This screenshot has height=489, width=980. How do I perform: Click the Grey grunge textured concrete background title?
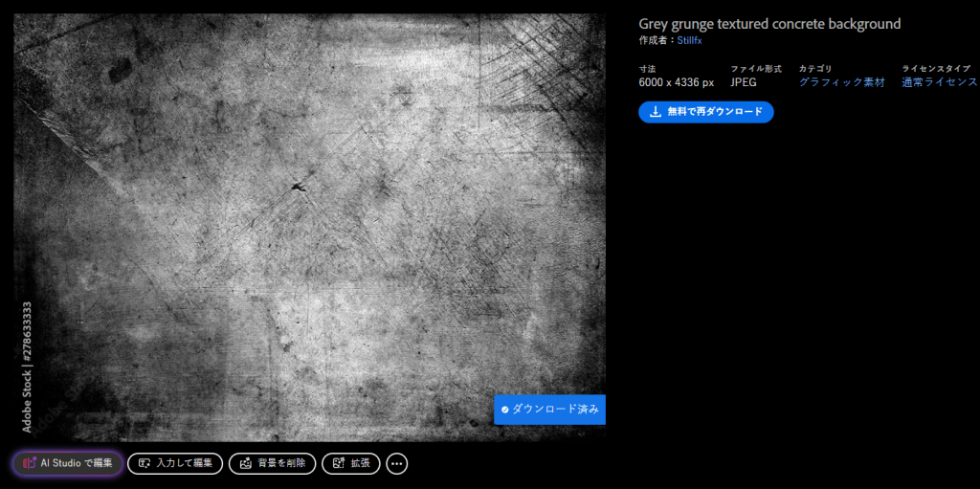click(769, 24)
